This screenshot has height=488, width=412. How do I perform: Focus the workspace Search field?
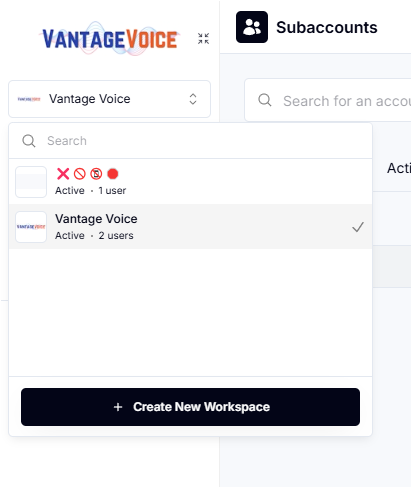(x=190, y=141)
